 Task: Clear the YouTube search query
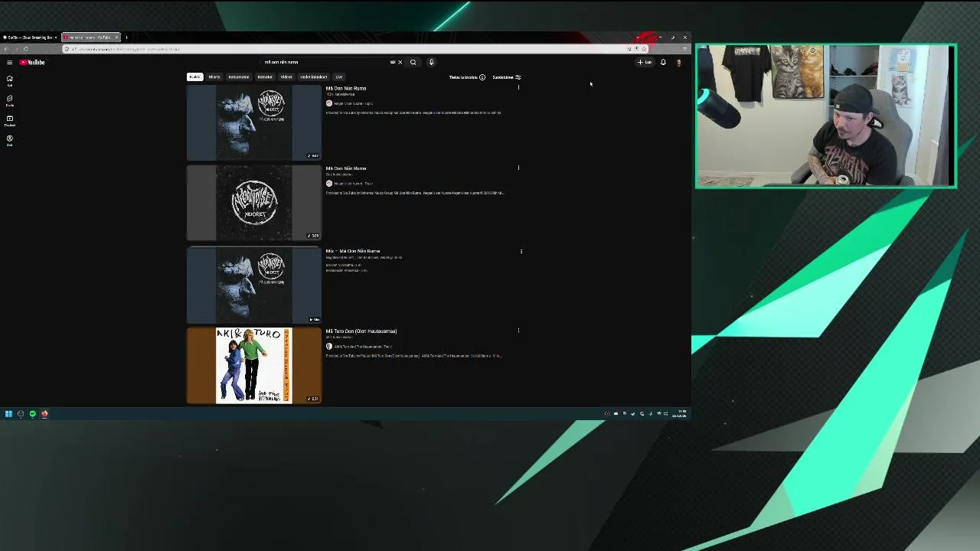pyautogui.click(x=400, y=62)
